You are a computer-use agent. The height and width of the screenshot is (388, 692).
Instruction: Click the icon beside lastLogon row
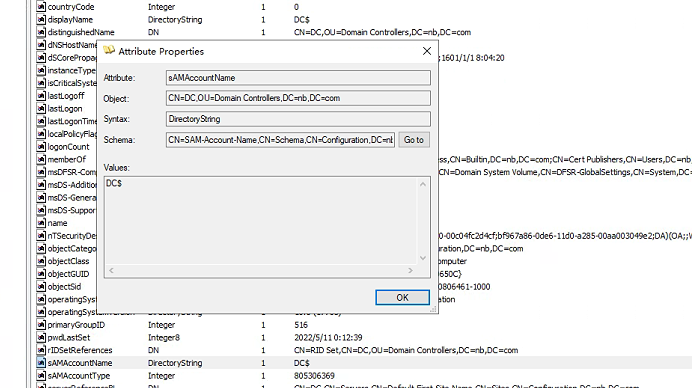tap(41, 109)
